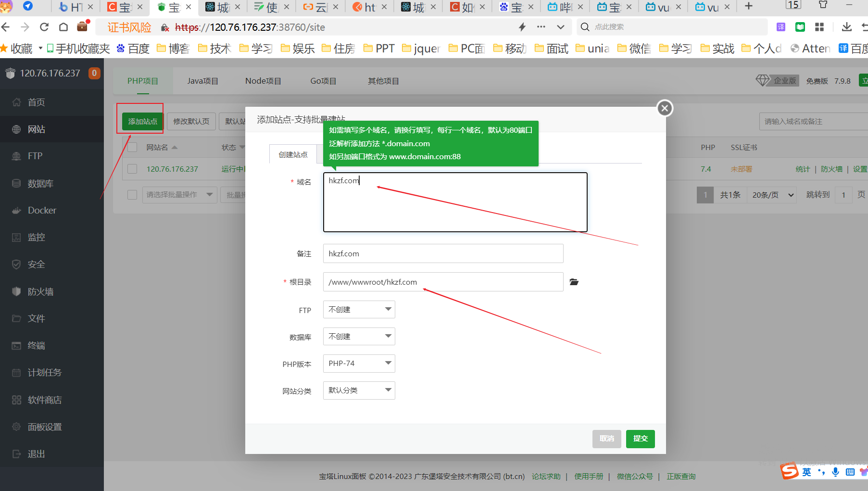868x491 pixels.
Task: Select the 创建站点 tab in dialog
Action: [x=293, y=154]
